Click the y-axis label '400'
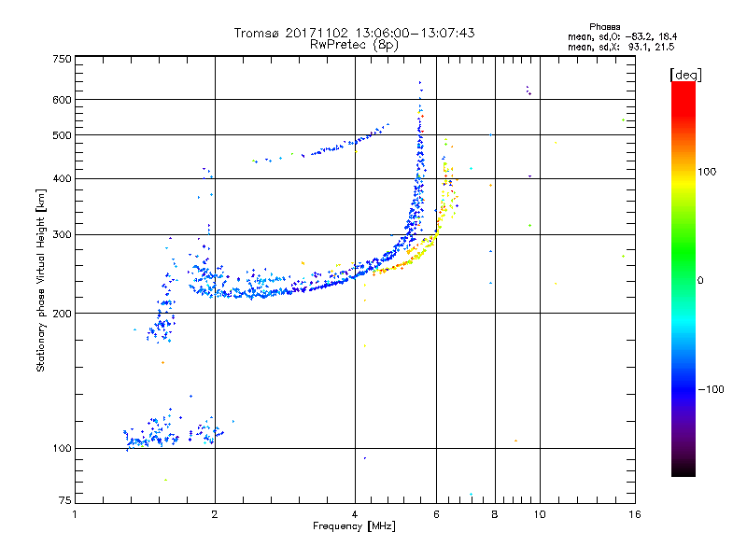Viewport: 747px width, 560px height. [x=62, y=178]
